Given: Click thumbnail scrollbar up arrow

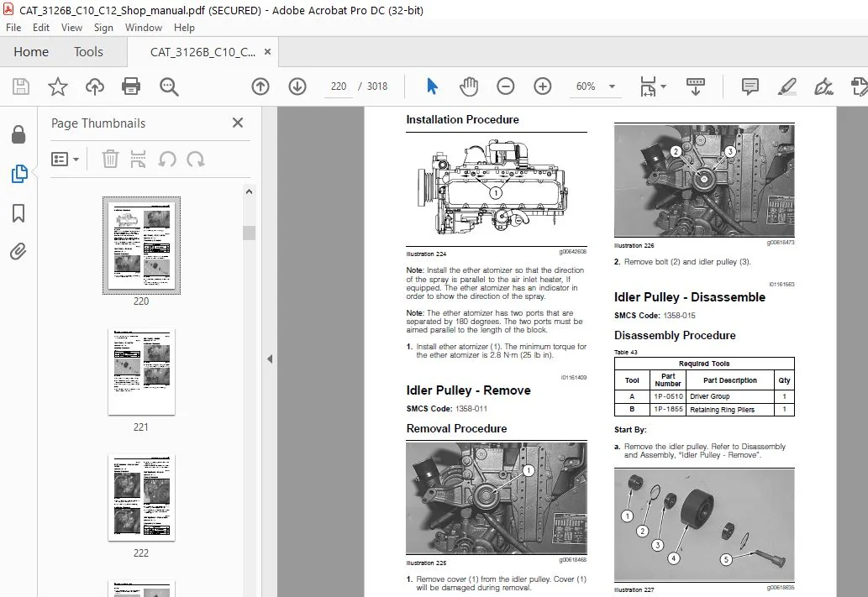Looking at the screenshot, I should [x=249, y=191].
